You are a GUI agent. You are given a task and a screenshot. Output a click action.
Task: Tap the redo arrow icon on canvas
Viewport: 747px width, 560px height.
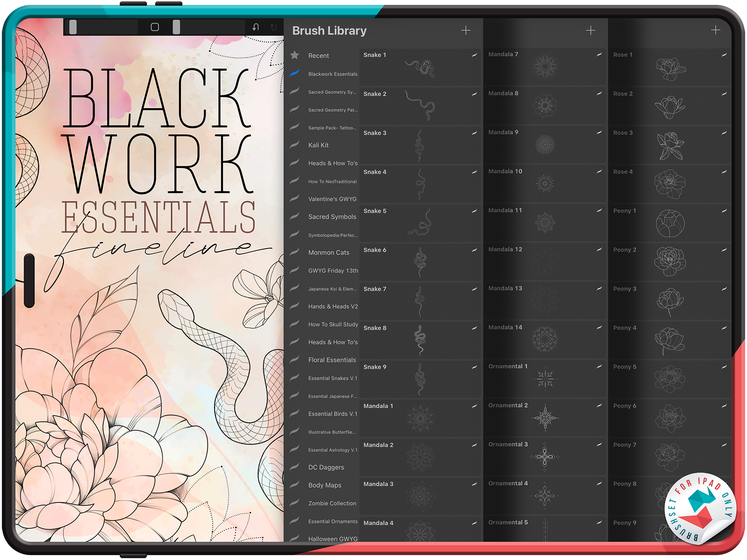pyautogui.click(x=274, y=27)
